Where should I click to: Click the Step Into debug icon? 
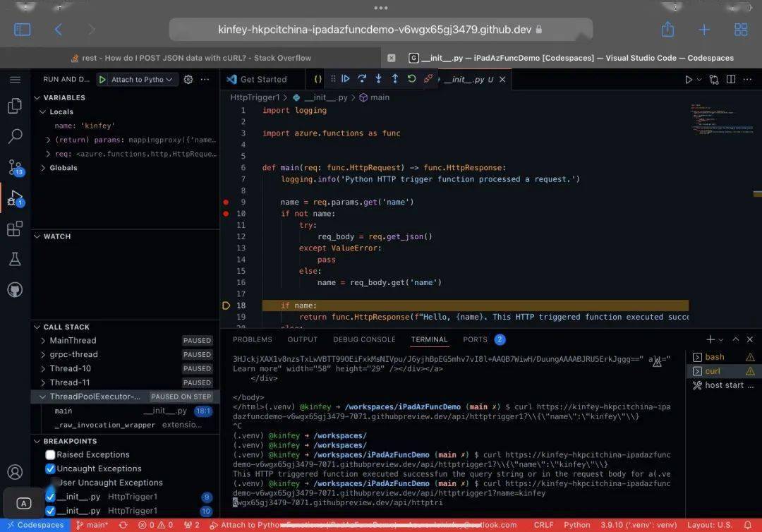[x=378, y=78]
